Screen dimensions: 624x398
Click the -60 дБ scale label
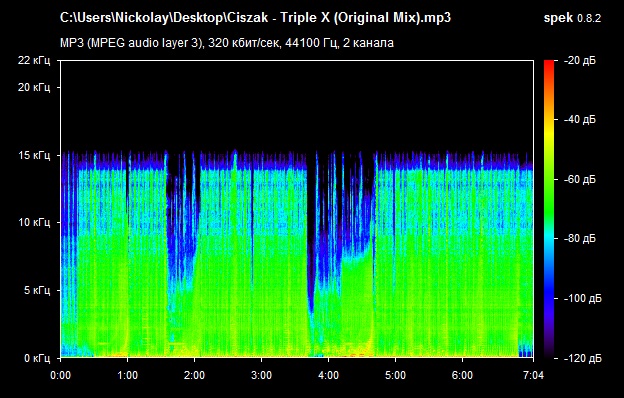click(580, 179)
